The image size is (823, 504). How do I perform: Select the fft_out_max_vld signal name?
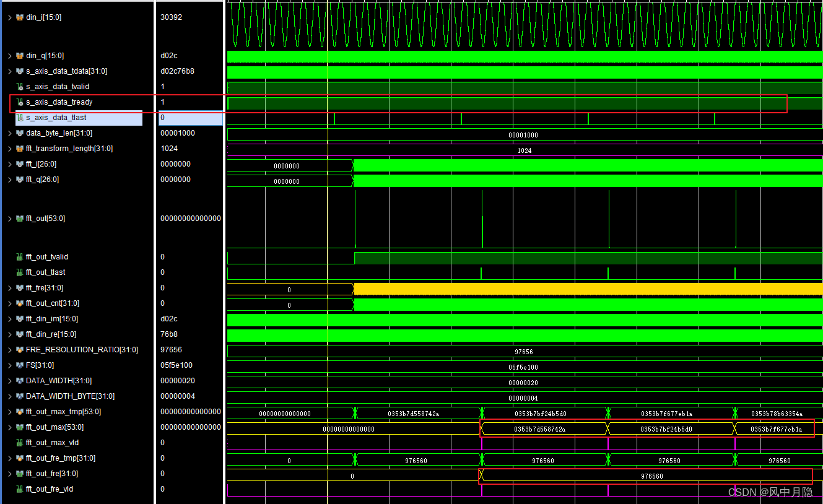(x=53, y=443)
